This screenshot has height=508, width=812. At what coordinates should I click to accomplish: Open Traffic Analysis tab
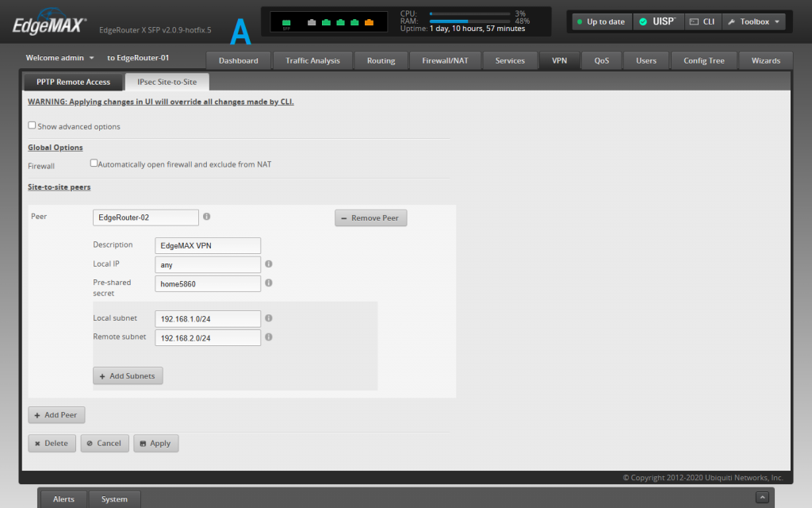(312, 60)
